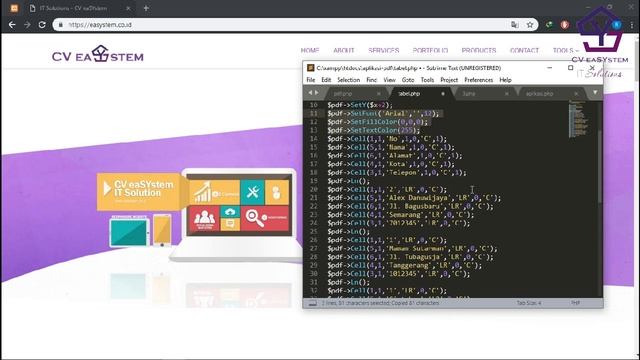Click the 'Tanggerang' code line
The width and height of the screenshot is (640, 360).
click(404, 265)
